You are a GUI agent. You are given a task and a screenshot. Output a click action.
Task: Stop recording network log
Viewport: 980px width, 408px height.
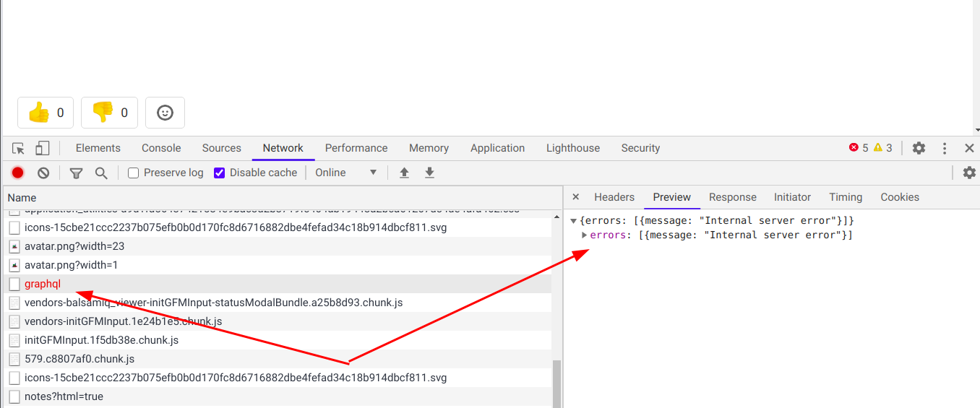(18, 173)
